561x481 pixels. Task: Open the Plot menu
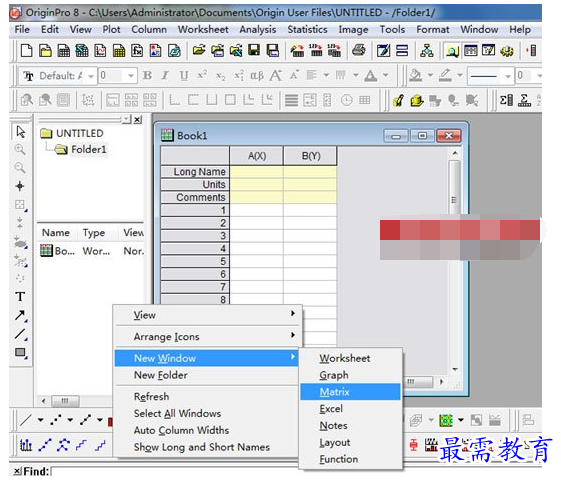click(x=111, y=29)
